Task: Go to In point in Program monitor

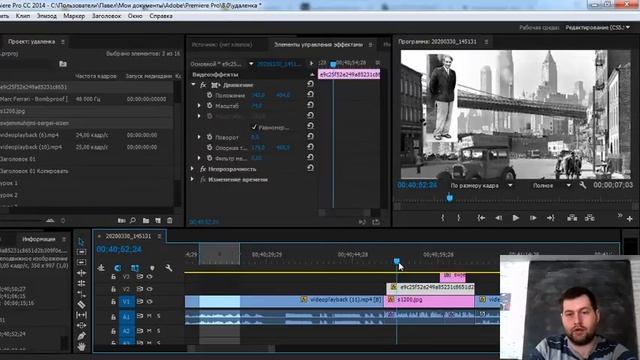Action: click(x=481, y=218)
